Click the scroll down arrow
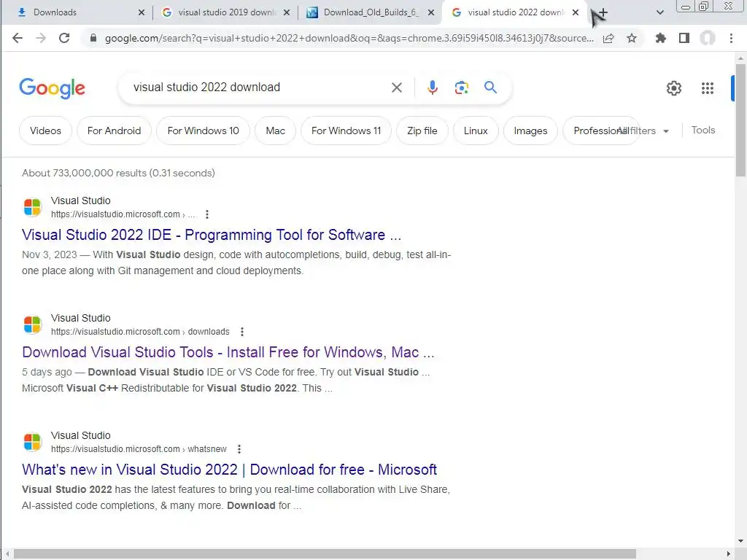 pyautogui.click(x=740, y=541)
